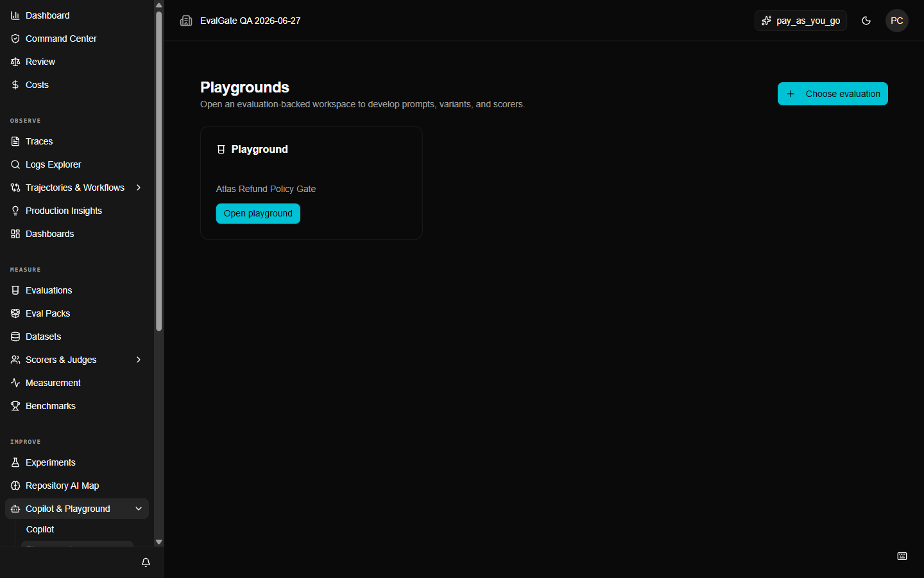Go to Datasets

click(77, 337)
